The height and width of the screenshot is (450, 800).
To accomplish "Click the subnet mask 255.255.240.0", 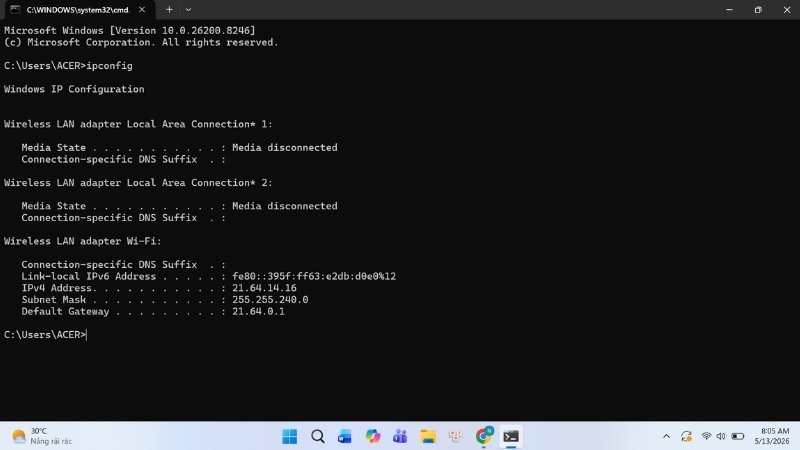I will click(270, 300).
